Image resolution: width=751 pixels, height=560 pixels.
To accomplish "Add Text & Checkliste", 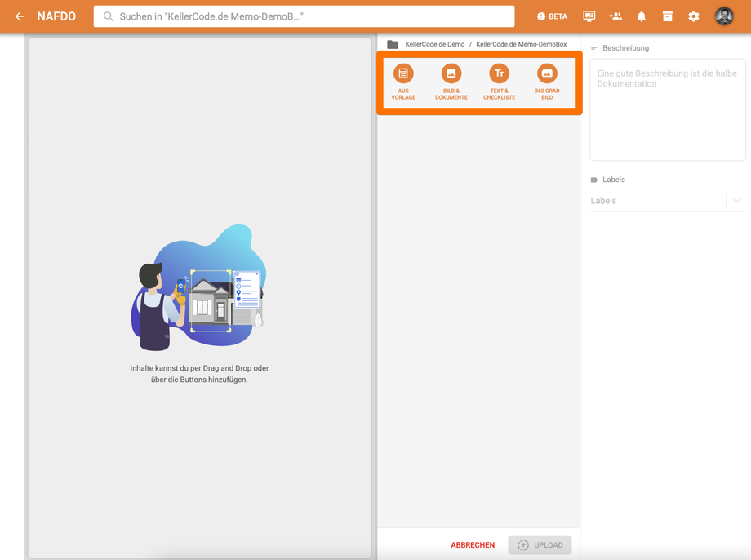I will (499, 82).
